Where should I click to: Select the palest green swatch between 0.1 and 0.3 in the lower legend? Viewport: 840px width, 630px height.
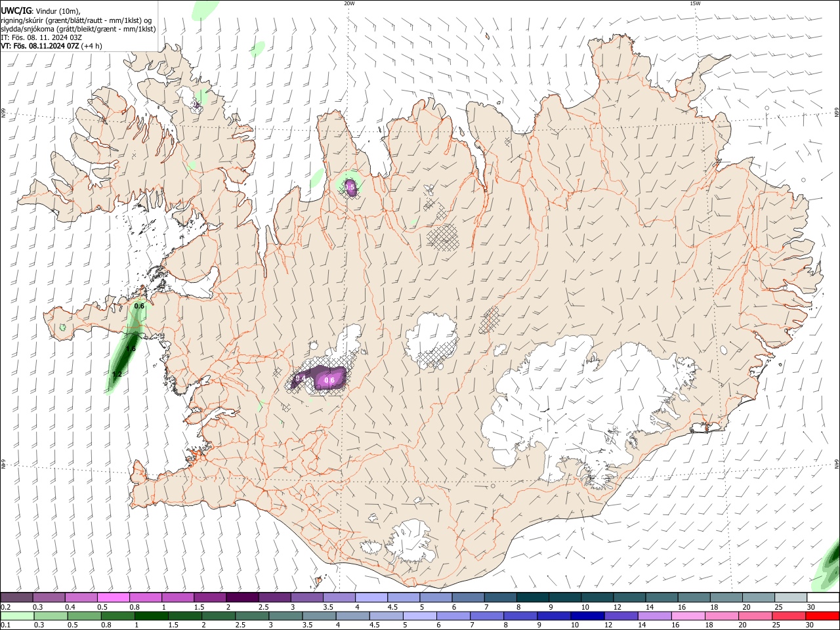18,616
